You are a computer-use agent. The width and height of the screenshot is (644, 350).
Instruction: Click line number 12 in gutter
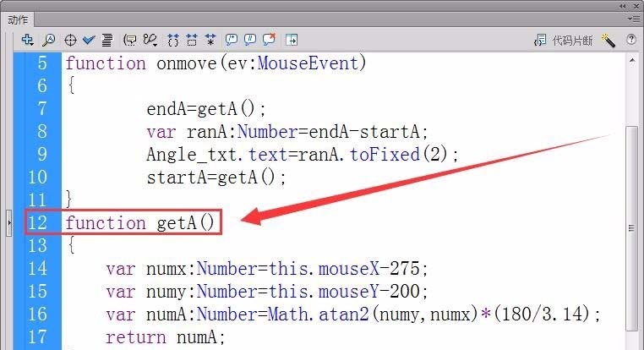(x=37, y=223)
